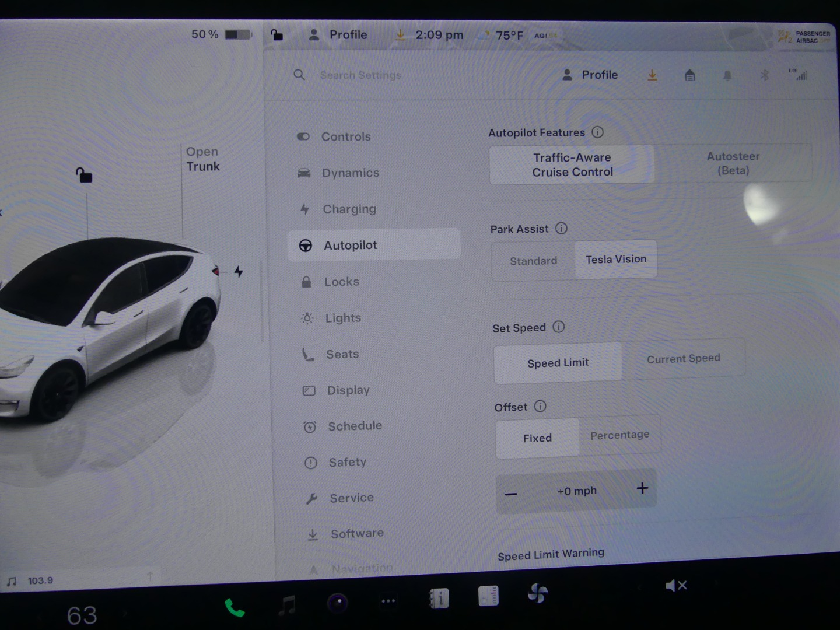Switch Park Assist to Standard

pyautogui.click(x=533, y=261)
